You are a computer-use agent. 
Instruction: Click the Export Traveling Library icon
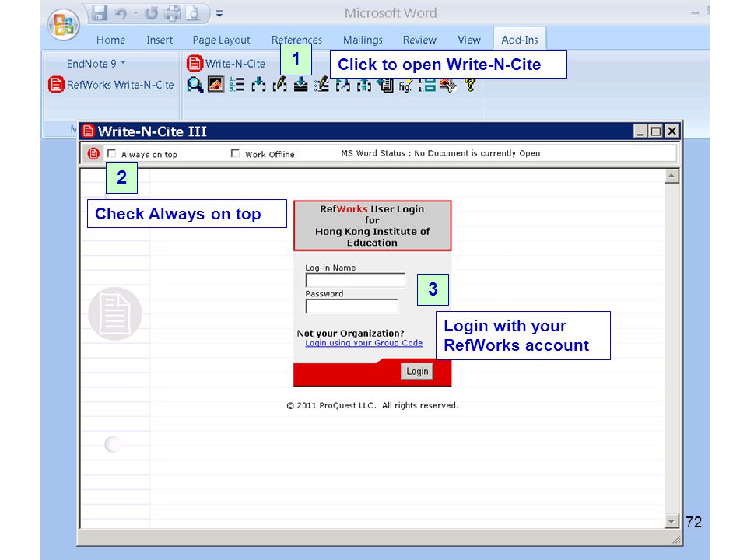point(385,85)
